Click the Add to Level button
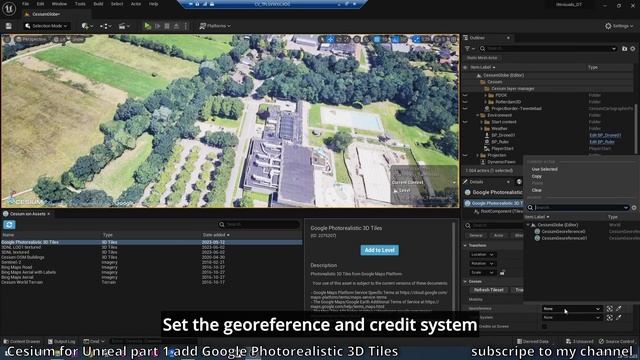This screenshot has width=640, height=360. pyautogui.click(x=380, y=250)
